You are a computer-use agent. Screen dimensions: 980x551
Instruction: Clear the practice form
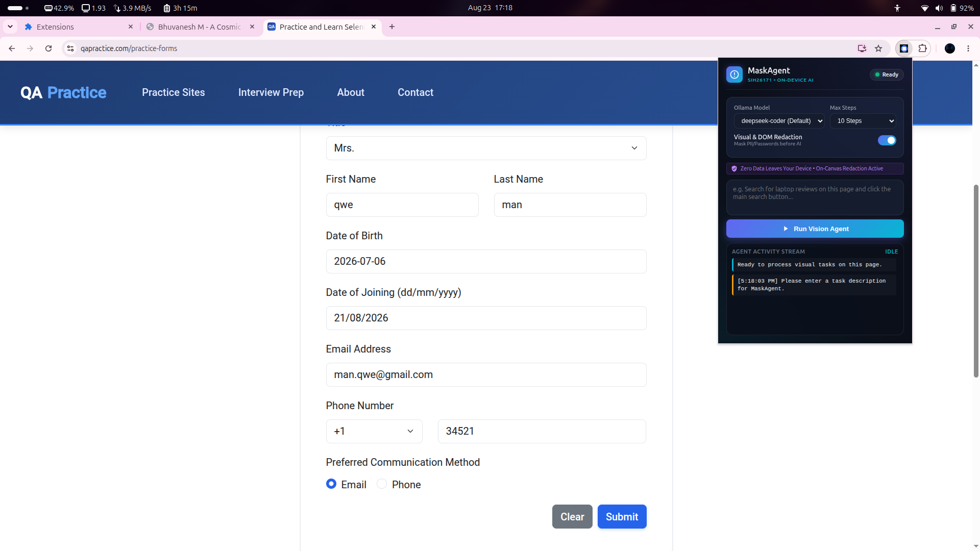pyautogui.click(x=572, y=516)
